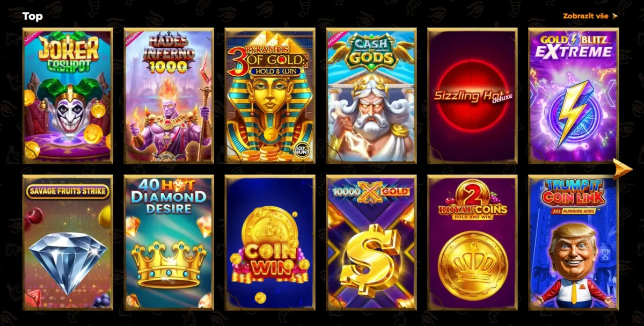Image resolution: width=644 pixels, height=326 pixels.
Task: Click the gold next-arrow carousel button
Action: [623, 169]
